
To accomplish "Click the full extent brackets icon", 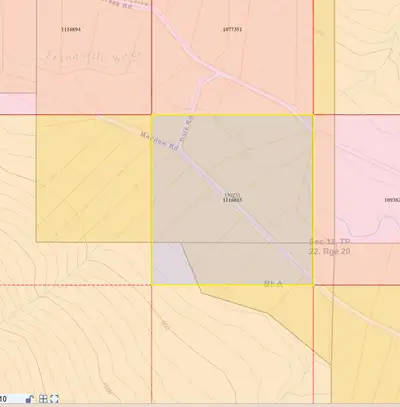I will coord(54,399).
